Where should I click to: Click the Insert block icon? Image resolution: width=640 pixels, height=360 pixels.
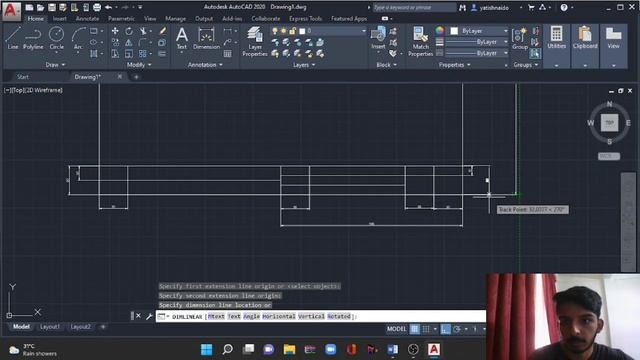378,38
